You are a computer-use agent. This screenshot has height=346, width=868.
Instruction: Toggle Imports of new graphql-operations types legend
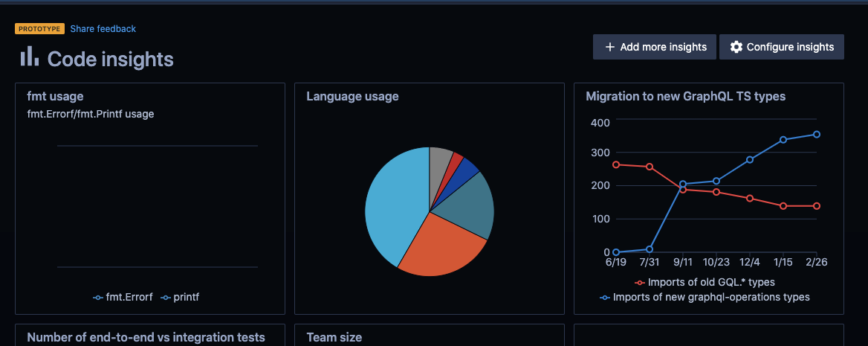click(x=705, y=297)
